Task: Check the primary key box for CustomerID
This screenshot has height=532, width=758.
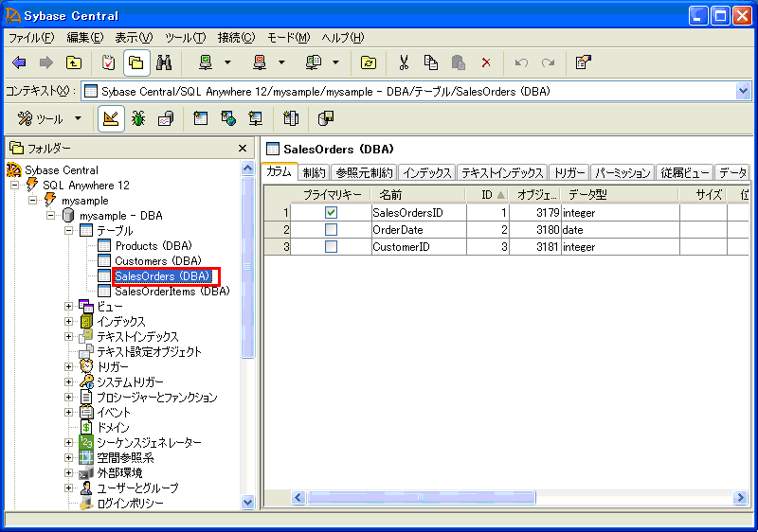Action: (331, 247)
